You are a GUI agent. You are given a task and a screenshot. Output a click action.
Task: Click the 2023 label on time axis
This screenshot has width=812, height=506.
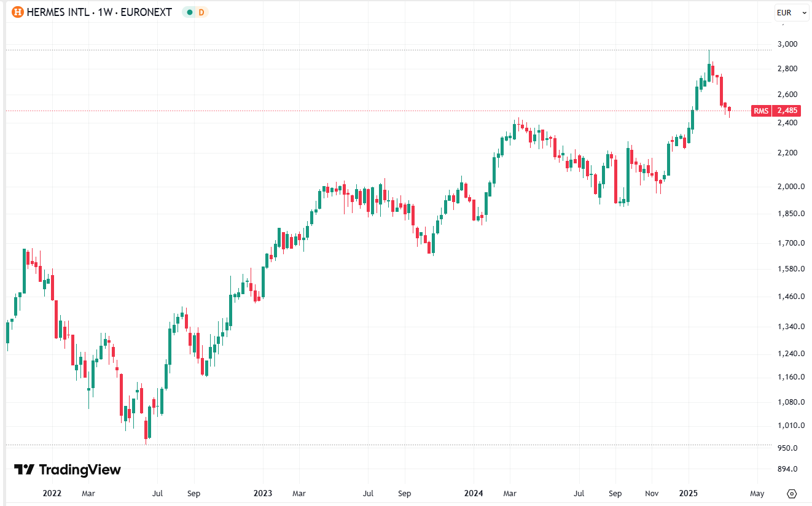(263, 493)
